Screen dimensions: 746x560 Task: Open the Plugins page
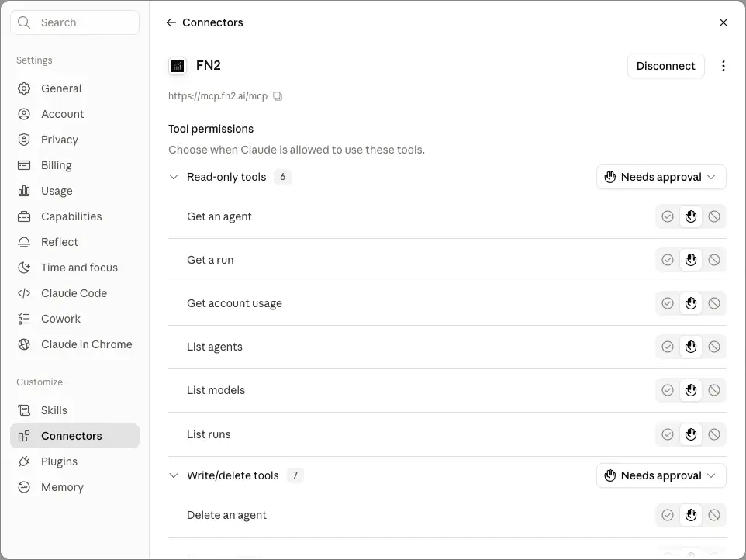pos(74,461)
